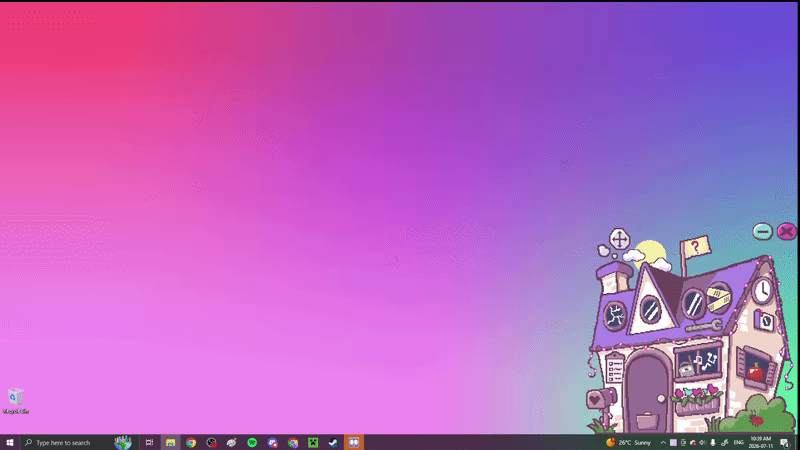
Task: Click the microphone tray icon
Action: pos(713,442)
